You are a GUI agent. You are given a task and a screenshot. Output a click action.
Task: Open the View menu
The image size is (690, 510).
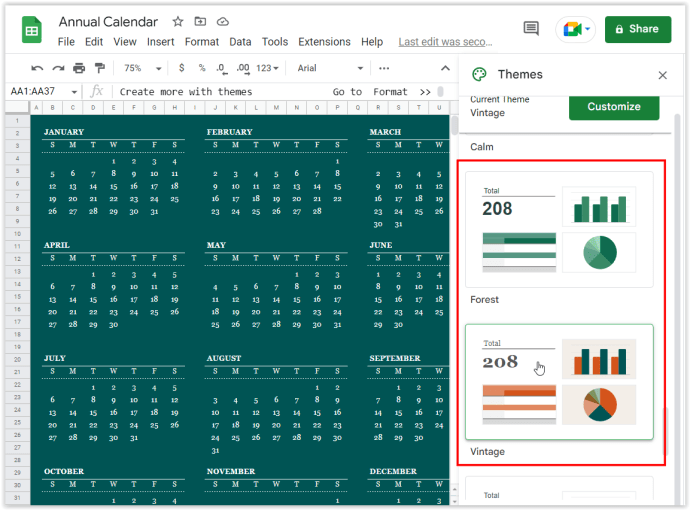(125, 42)
